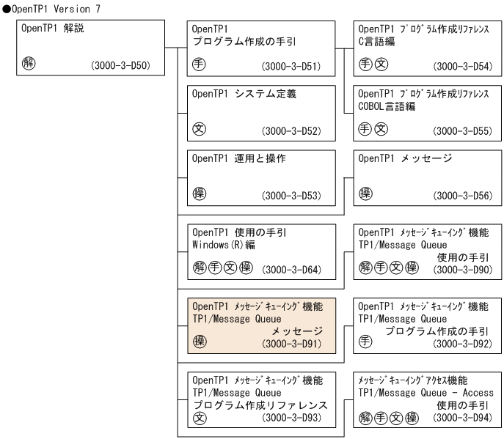Click the 解 circle icon in the 3000-3-D50 box

point(29,63)
